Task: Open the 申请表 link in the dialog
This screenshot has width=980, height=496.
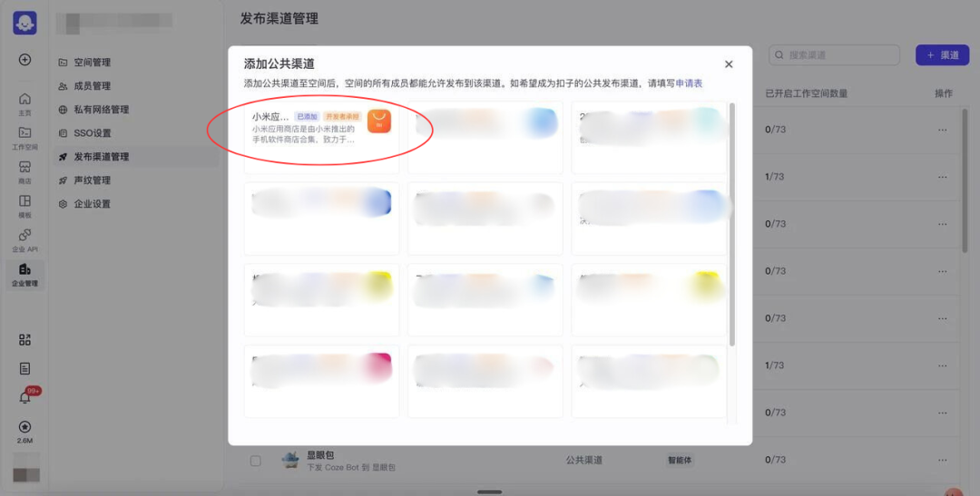Action: 689,83
